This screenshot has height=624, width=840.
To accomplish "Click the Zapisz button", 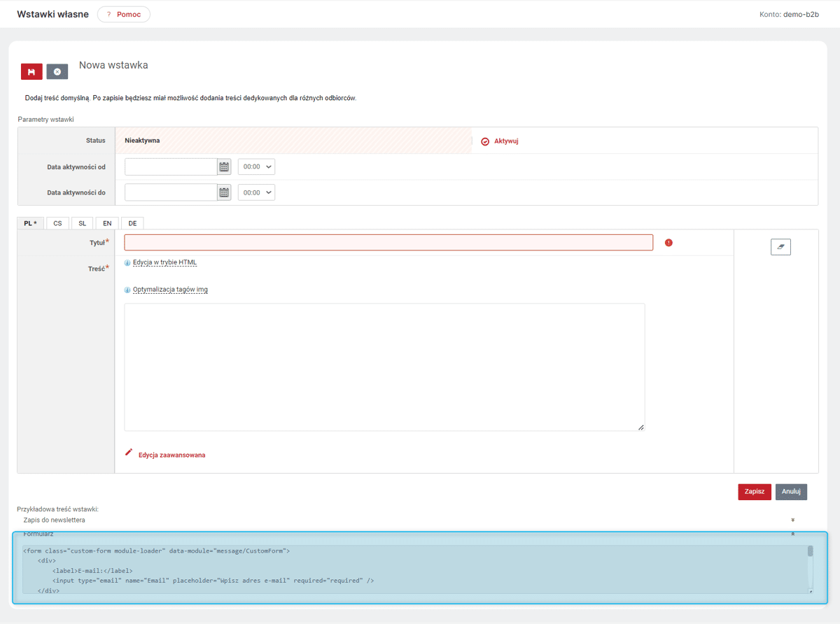I will 755,492.
